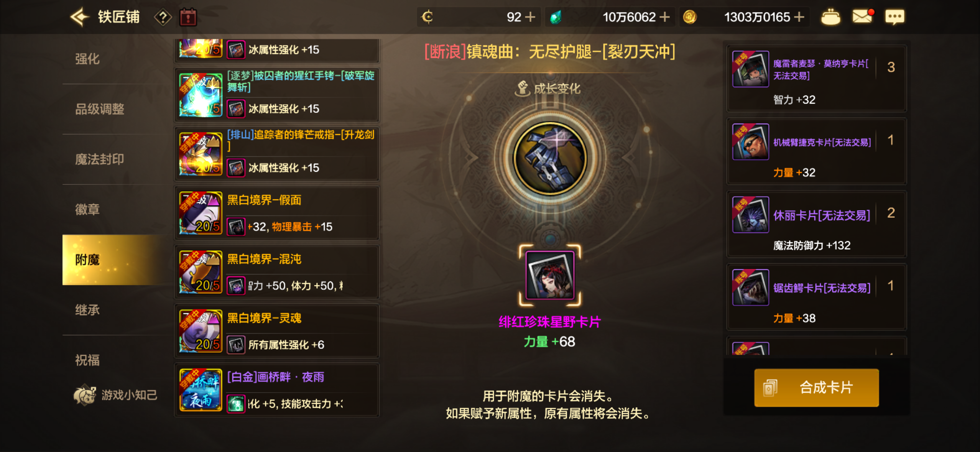The image size is (980, 452).
Task: Open the chat speech bubble icon
Action: click(894, 17)
